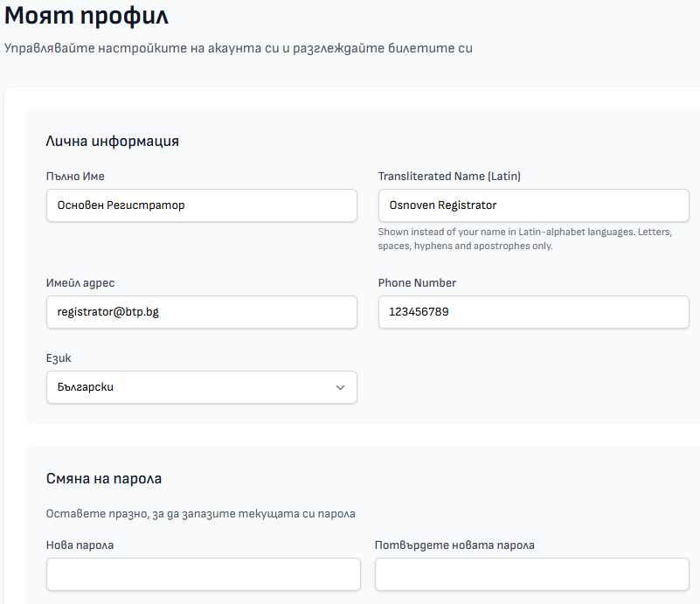This screenshot has height=604, width=700.
Task: Focus the Transliterated Name (Latin) field
Action: 533,205
